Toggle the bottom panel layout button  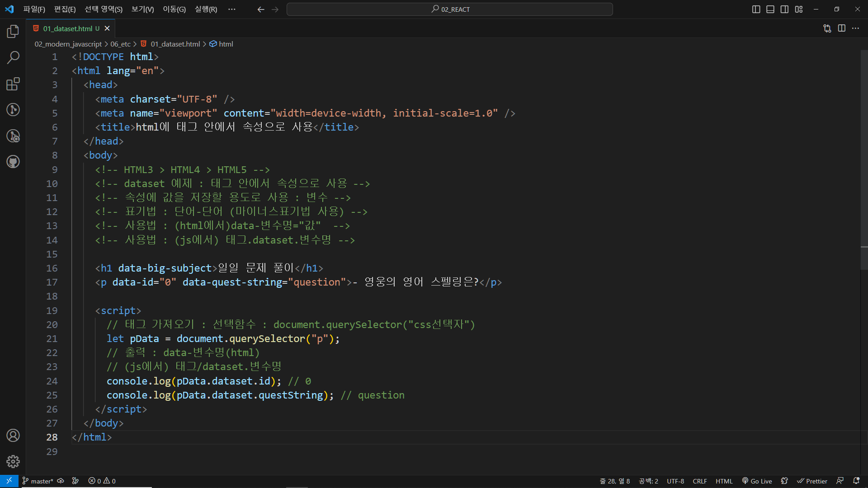click(x=770, y=9)
